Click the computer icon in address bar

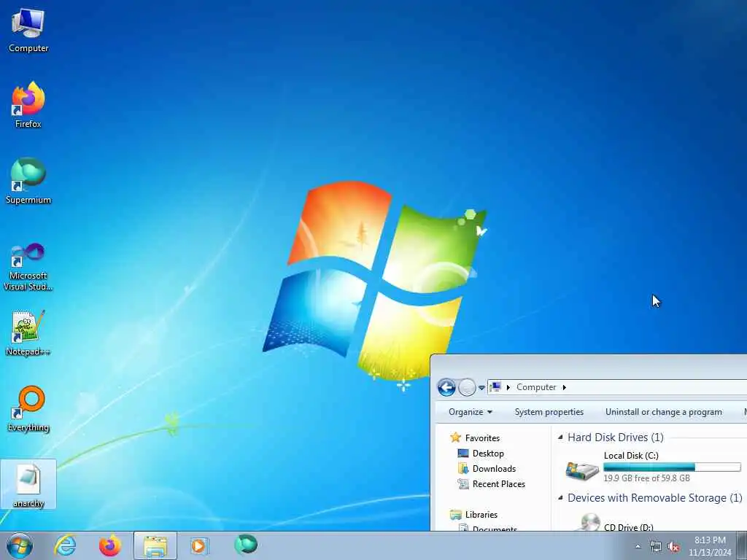495,386
